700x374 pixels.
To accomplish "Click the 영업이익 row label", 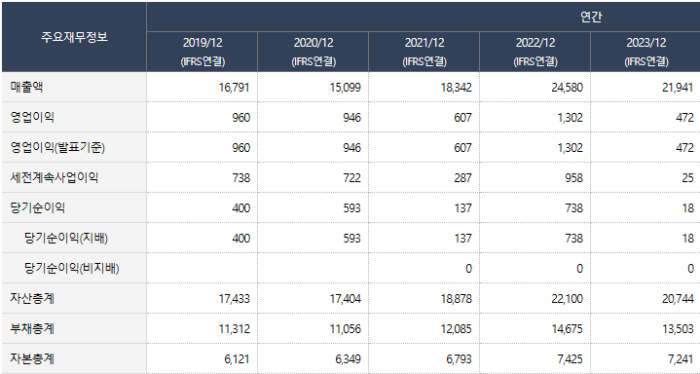I will coord(33,117).
